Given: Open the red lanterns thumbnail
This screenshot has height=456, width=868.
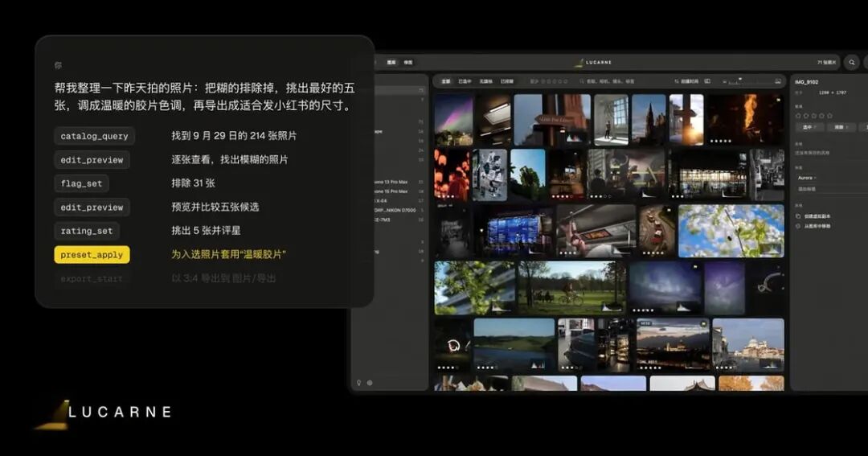Looking at the screenshot, I should point(452,175).
